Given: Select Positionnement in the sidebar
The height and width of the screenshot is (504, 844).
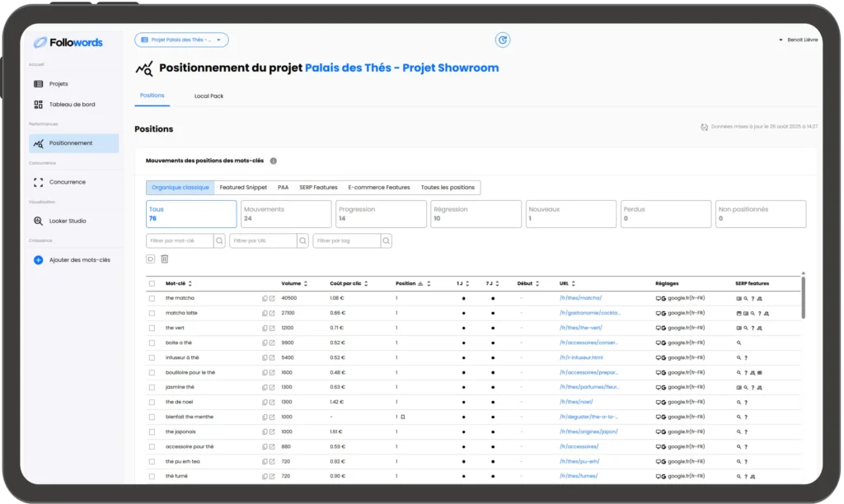Looking at the screenshot, I should pos(73,143).
